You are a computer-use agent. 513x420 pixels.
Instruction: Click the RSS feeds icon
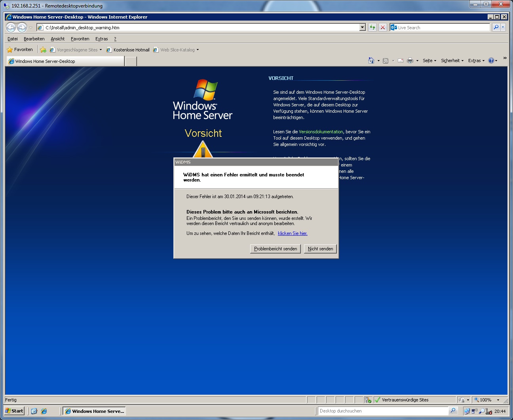[386, 61]
